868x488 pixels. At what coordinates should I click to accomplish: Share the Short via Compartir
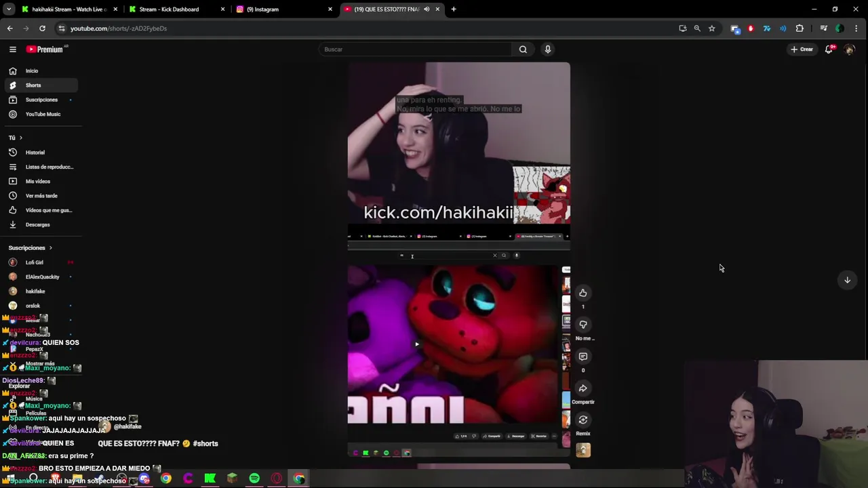coord(583,388)
